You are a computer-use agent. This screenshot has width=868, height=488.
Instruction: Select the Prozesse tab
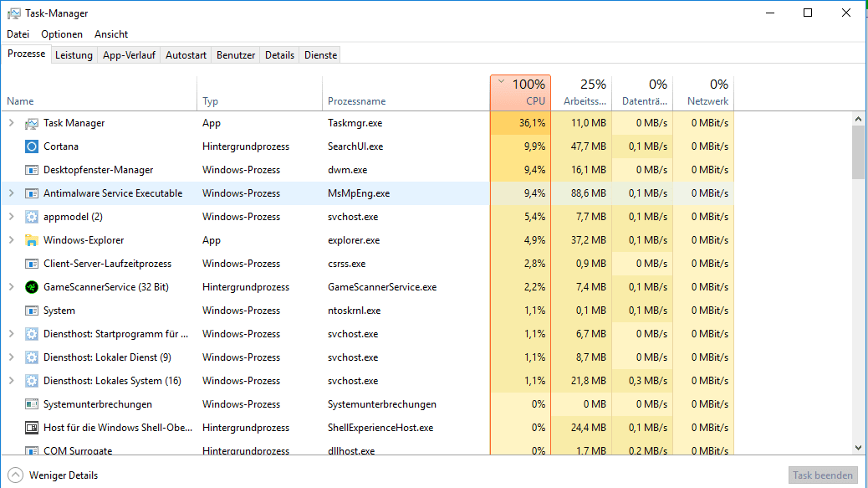click(x=26, y=54)
